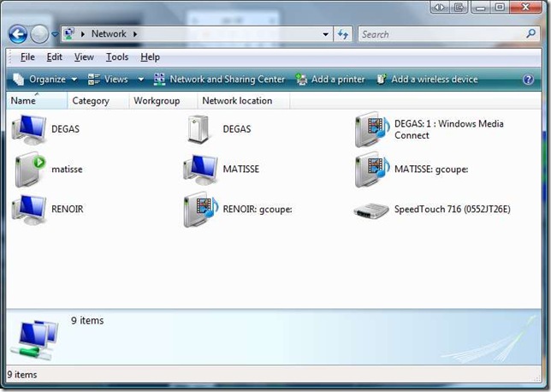Click Network and Sharing Center button

(219, 80)
